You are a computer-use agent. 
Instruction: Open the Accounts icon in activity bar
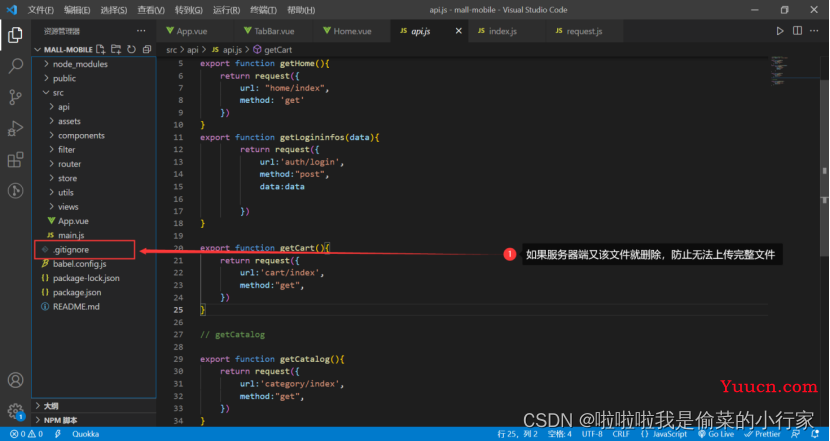[x=15, y=380]
